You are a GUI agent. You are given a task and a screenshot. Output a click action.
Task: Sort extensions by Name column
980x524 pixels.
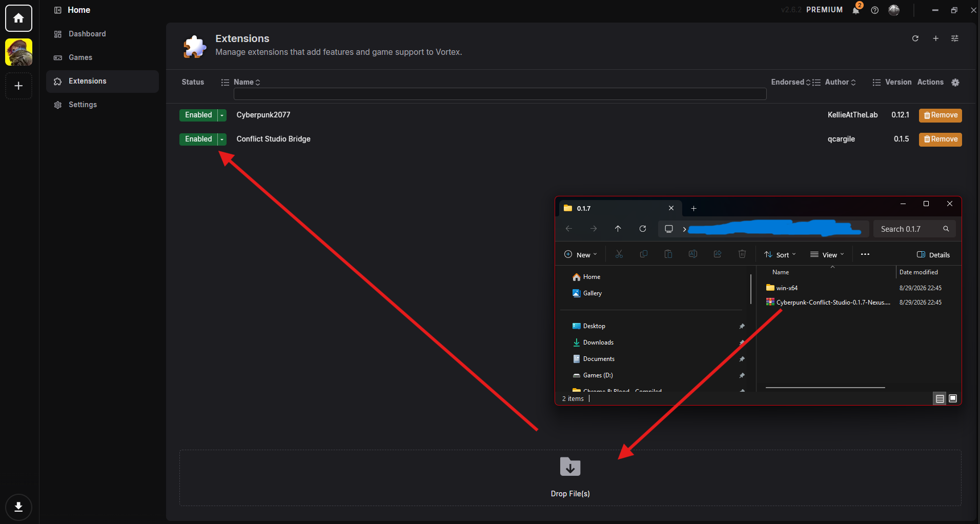[x=247, y=82]
